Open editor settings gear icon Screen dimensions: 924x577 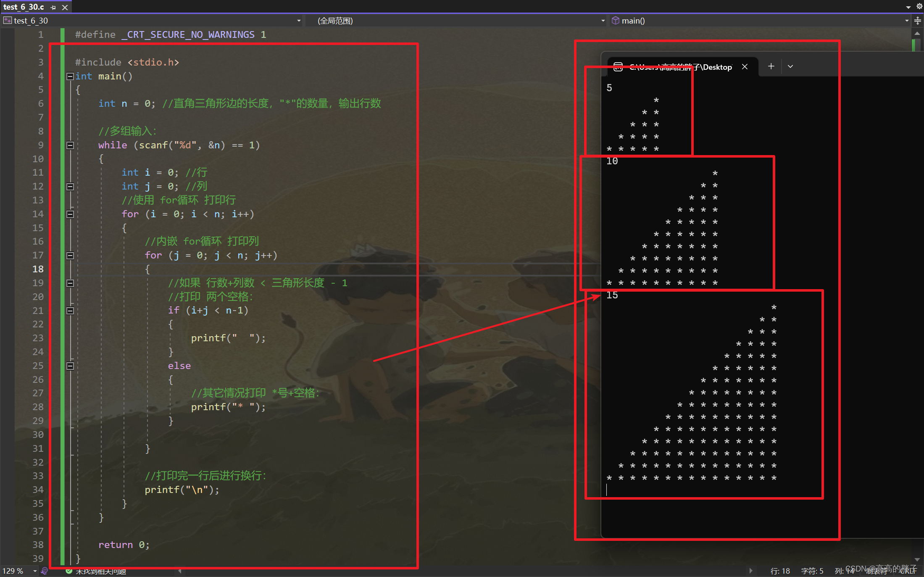(x=919, y=6)
